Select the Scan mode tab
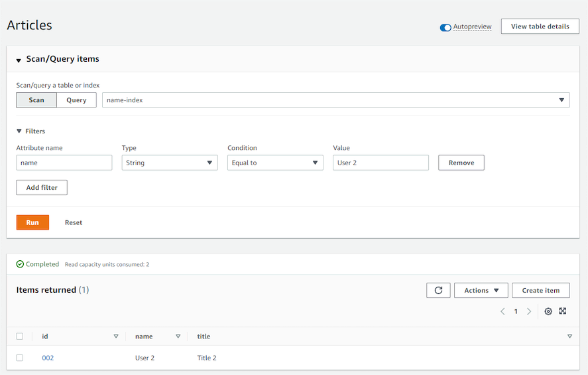Screen dimensions: 588x375 coord(36,100)
